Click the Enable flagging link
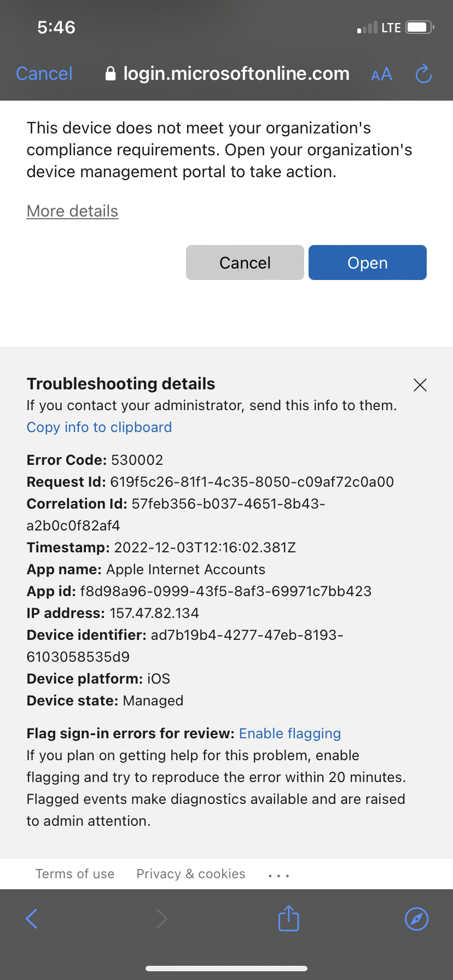453x980 pixels. (290, 733)
